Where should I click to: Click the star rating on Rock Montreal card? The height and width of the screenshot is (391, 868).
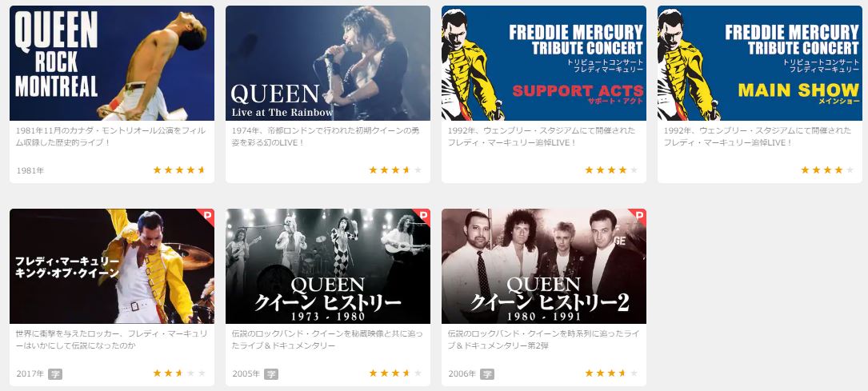click(179, 170)
